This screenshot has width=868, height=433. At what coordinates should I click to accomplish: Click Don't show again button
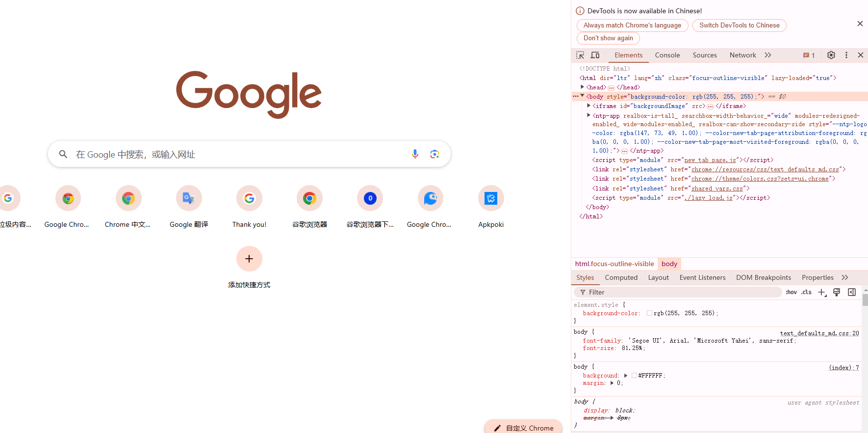608,38
